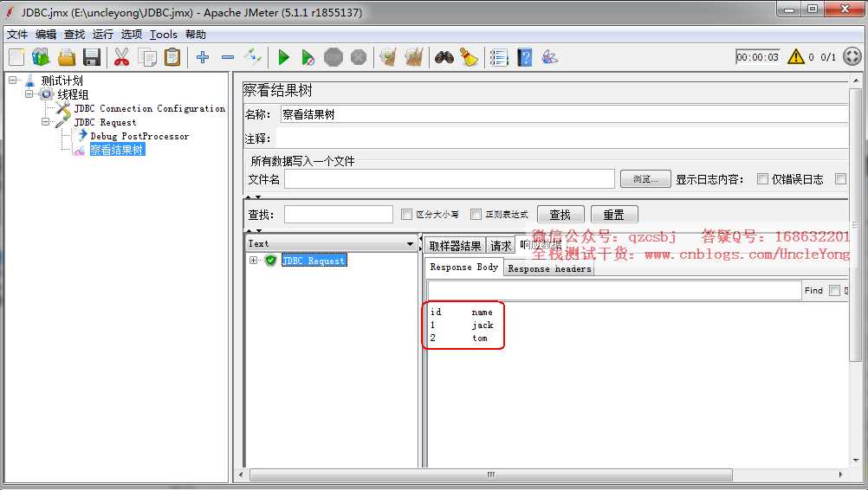Open the Function Helper list icon
The height and width of the screenshot is (490, 868).
coord(499,57)
